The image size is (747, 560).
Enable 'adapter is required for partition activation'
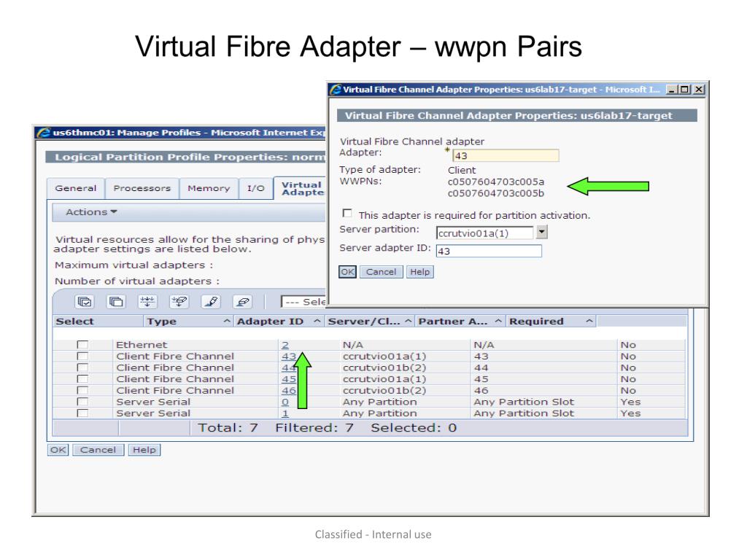click(x=348, y=214)
